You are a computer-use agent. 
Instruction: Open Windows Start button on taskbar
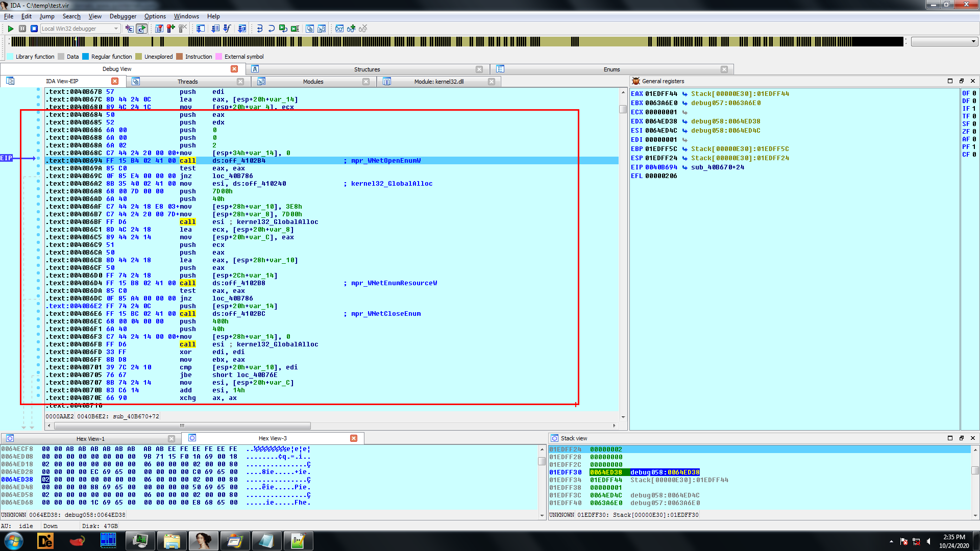[14, 541]
